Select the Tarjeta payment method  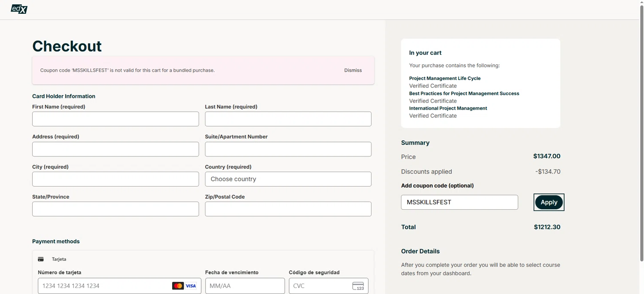59,259
